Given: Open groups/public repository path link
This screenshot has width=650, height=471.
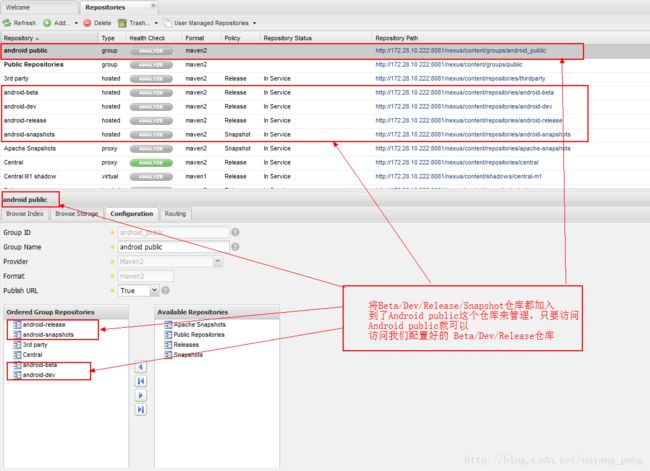Looking at the screenshot, I should 449,65.
